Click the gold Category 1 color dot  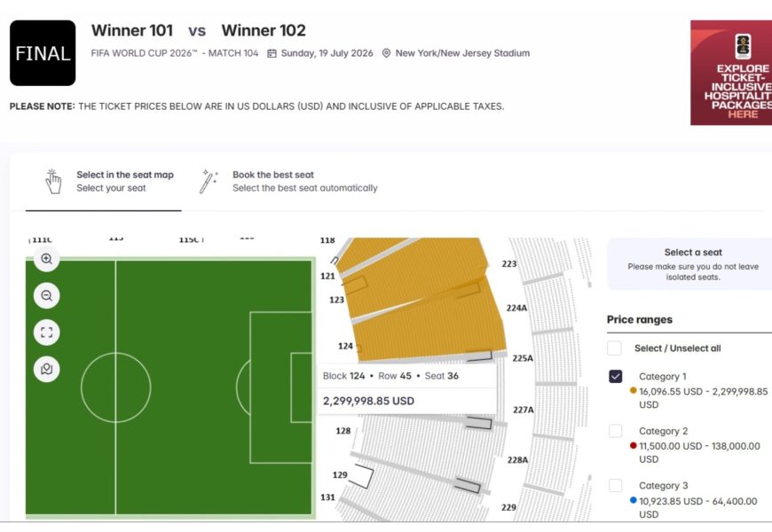[633, 391]
